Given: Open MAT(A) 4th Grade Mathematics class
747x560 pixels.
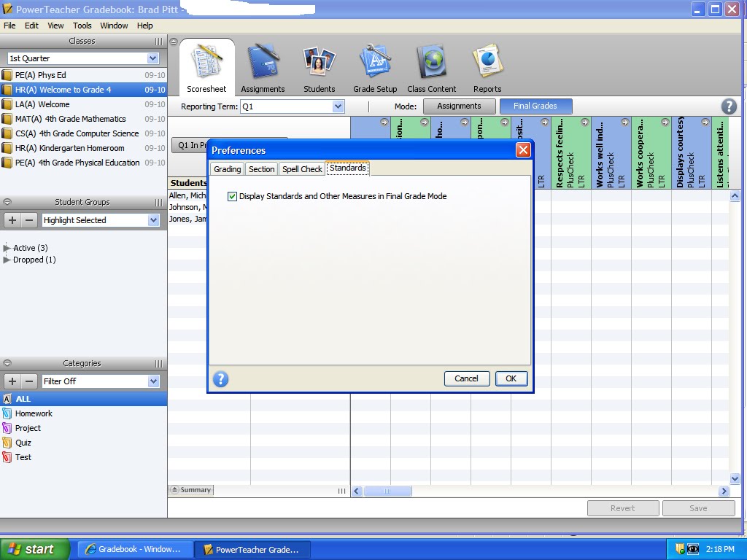Looking at the screenshot, I should [x=83, y=119].
